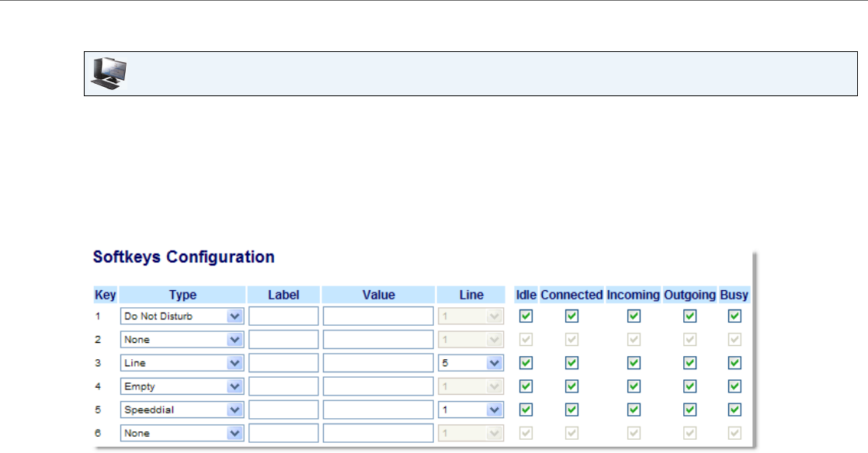The width and height of the screenshot is (868, 453).
Task: Select Value input for key 3
Action: [x=378, y=363]
